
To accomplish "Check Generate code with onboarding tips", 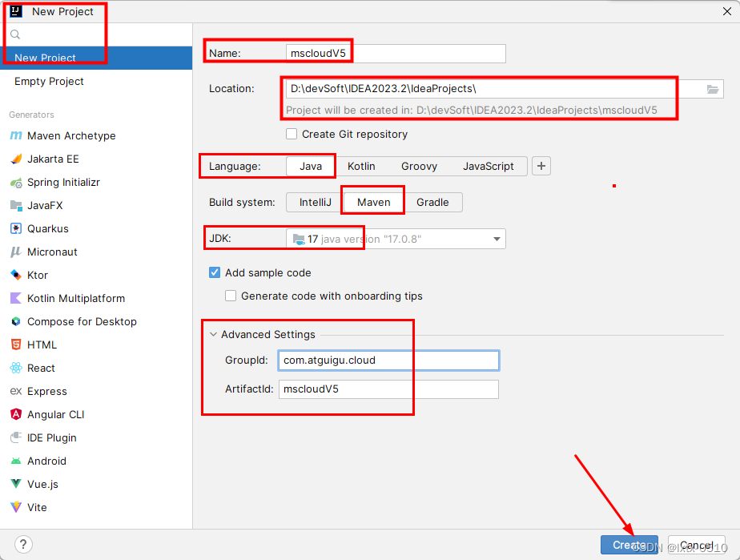I will pyautogui.click(x=231, y=296).
